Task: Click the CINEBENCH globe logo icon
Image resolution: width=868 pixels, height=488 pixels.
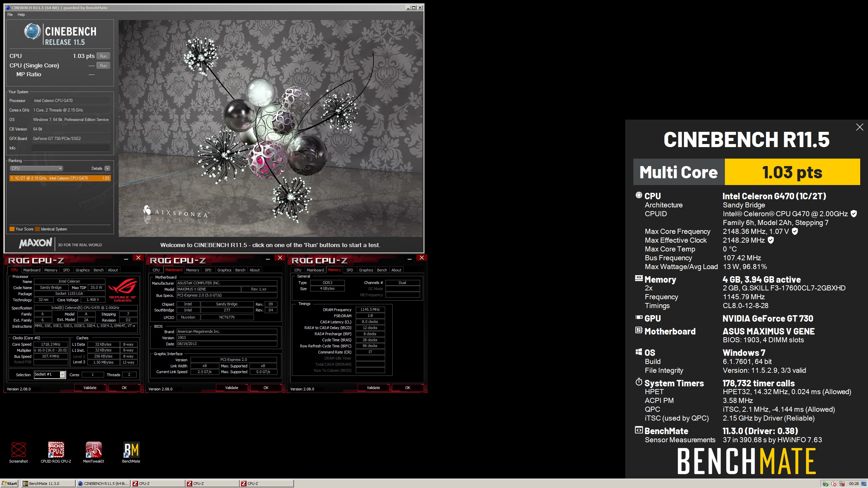Action: click(x=33, y=32)
